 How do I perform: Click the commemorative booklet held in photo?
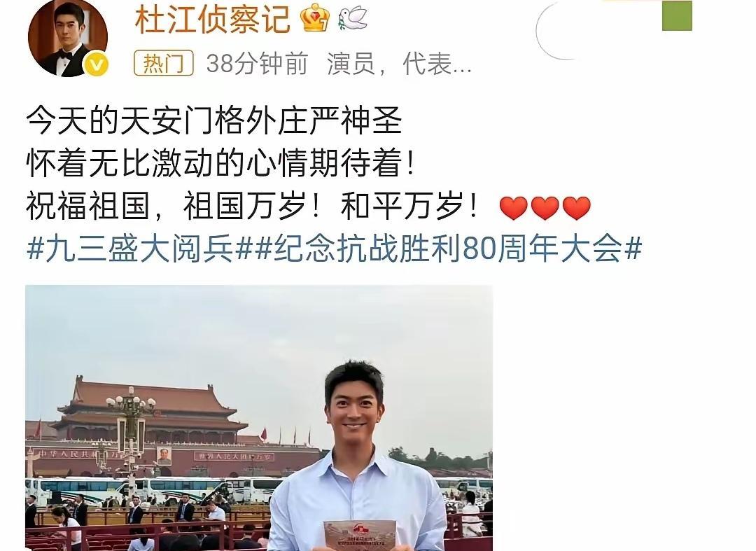click(360, 535)
